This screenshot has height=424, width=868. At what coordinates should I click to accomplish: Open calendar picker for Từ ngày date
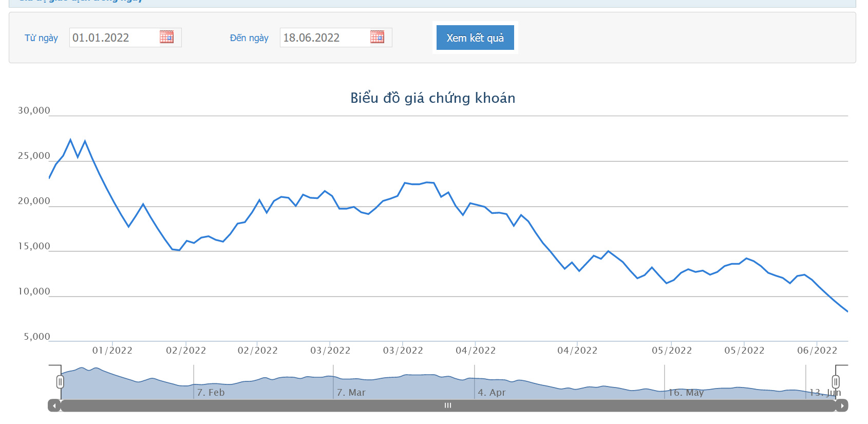click(x=166, y=37)
